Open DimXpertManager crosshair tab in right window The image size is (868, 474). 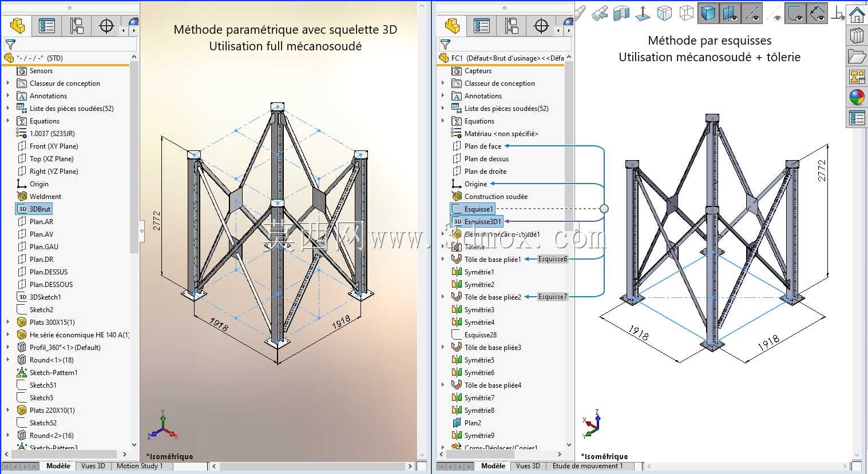tap(541, 26)
